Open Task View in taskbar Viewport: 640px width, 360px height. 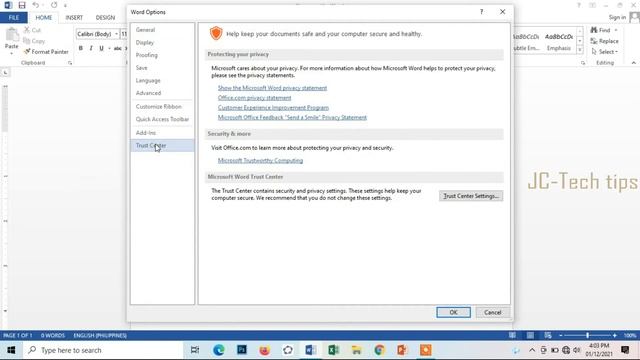[x=195, y=350]
